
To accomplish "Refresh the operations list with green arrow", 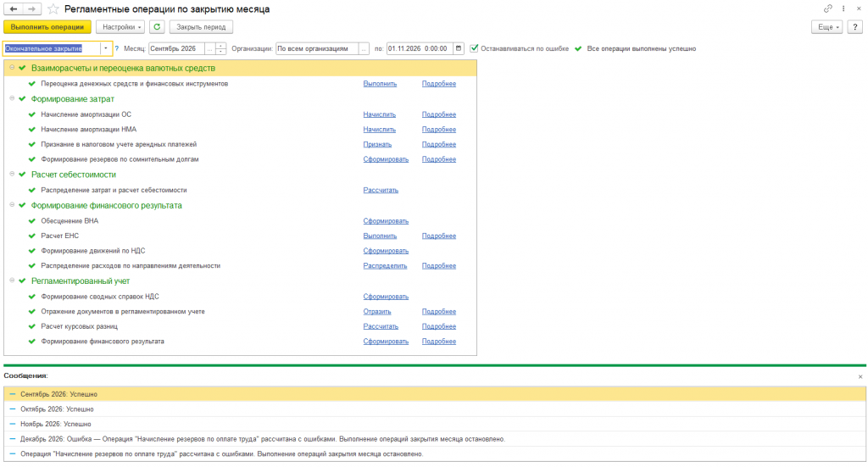I will [157, 26].
